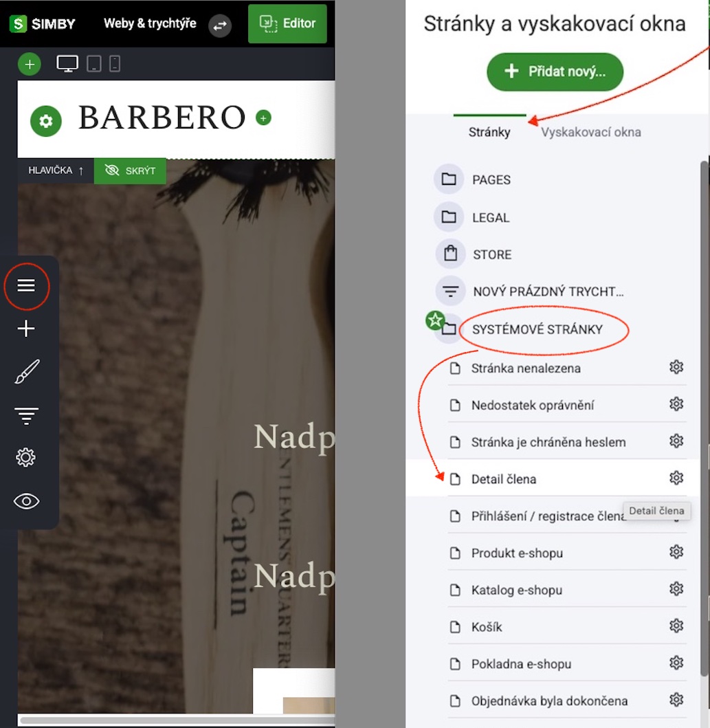The image size is (710, 728).
Task: Select the paintbrush design tool
Action: coord(26,371)
